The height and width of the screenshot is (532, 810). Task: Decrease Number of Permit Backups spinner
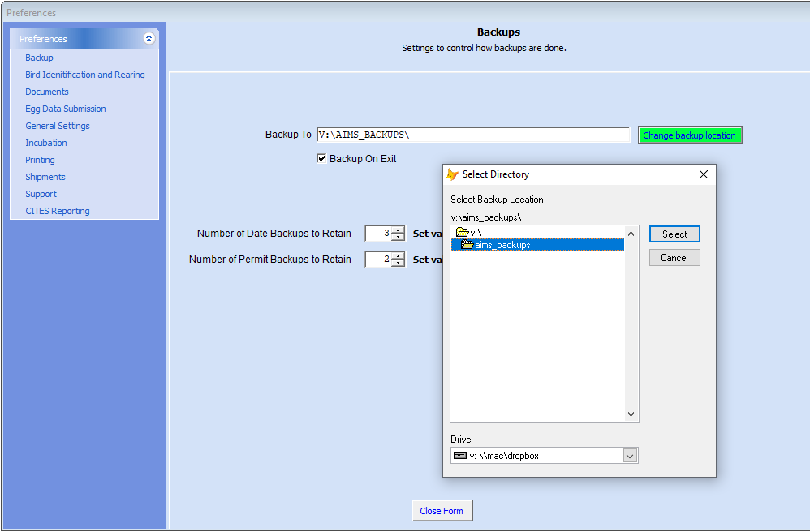pyautogui.click(x=398, y=263)
